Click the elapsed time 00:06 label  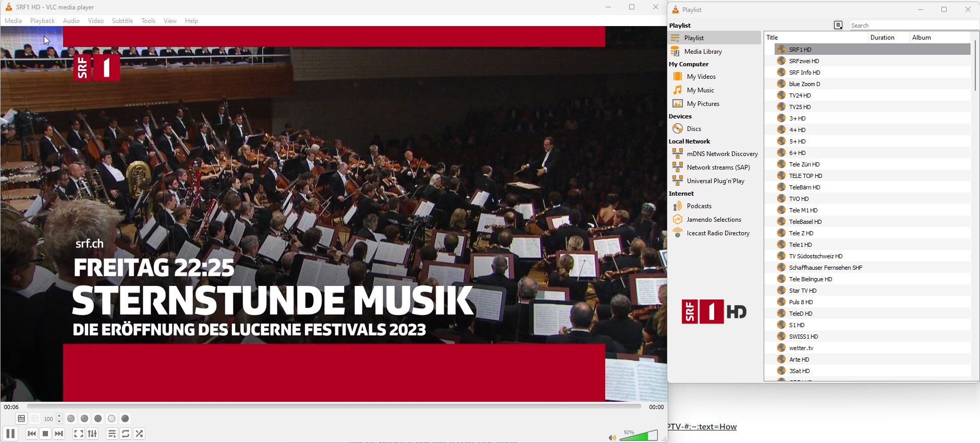point(11,407)
